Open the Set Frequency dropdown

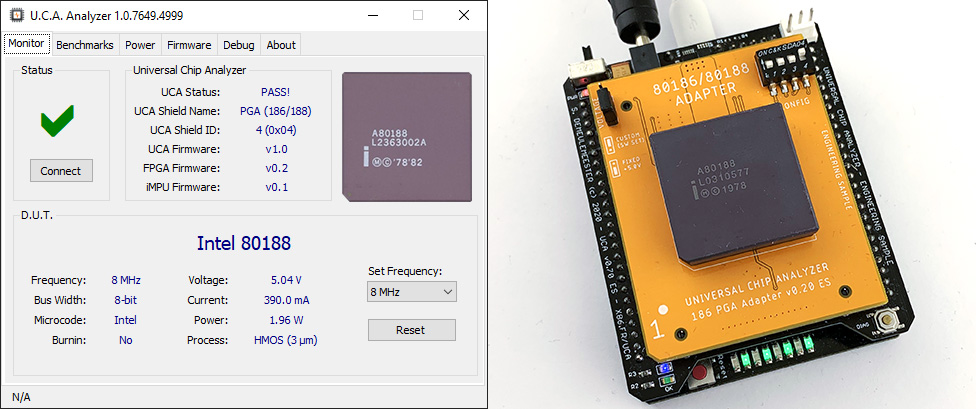pos(411,291)
